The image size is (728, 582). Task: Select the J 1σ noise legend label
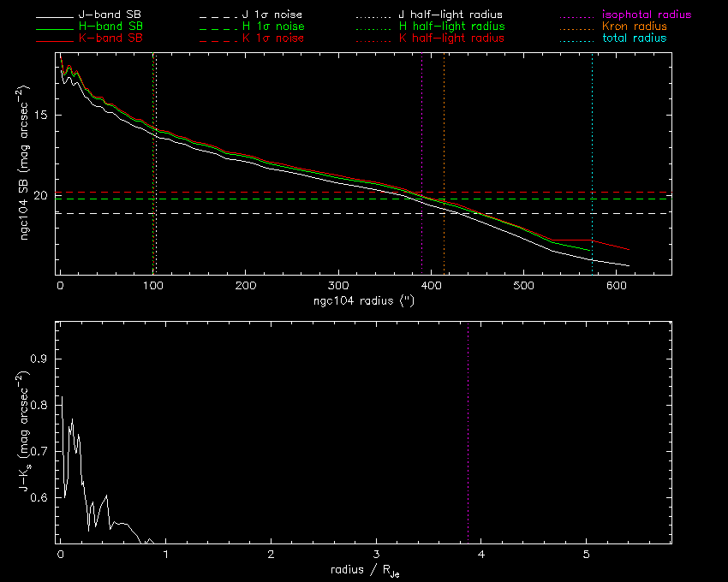click(x=274, y=15)
